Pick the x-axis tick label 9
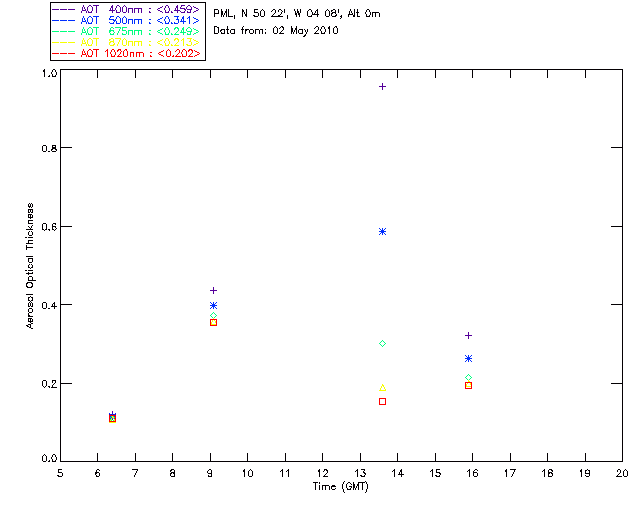The image size is (640, 512). 210,473
